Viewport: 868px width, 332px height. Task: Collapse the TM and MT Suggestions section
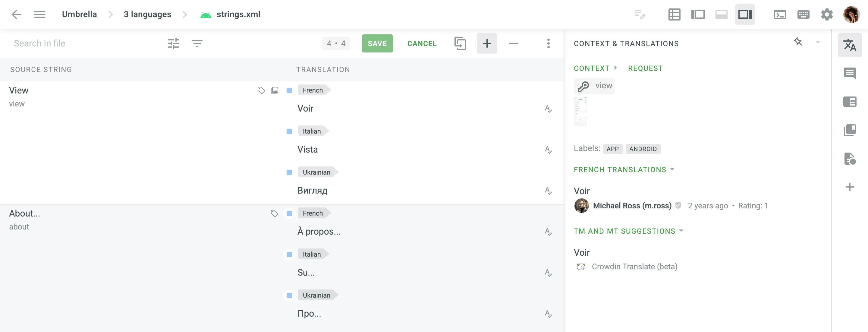[x=681, y=231]
